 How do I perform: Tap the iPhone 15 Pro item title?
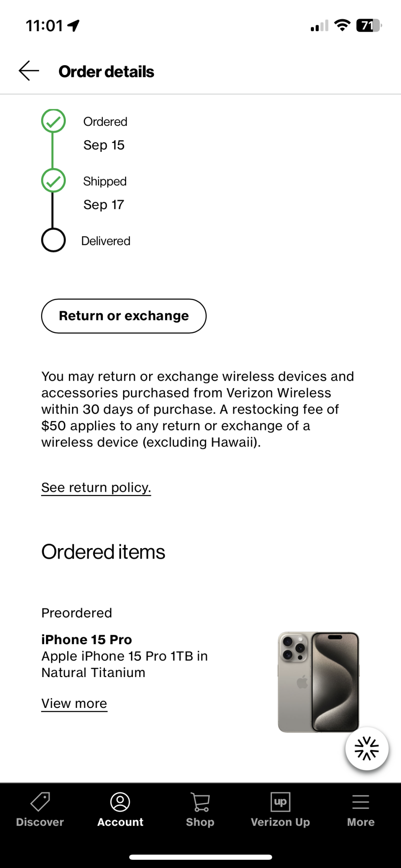[87, 640]
